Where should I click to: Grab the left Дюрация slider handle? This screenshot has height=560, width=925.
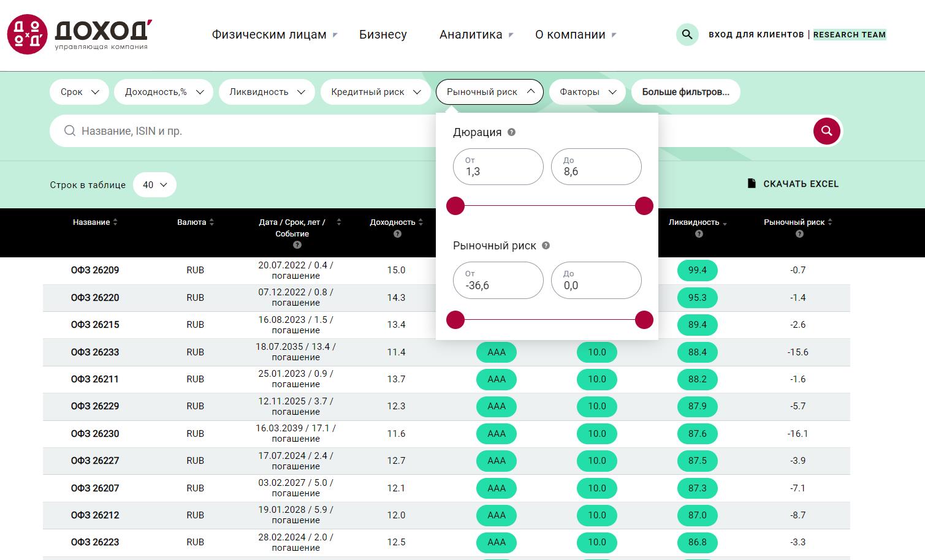[455, 206]
